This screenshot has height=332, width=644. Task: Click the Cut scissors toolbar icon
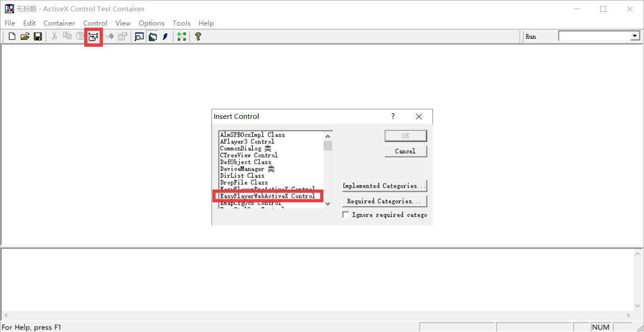pos(54,37)
